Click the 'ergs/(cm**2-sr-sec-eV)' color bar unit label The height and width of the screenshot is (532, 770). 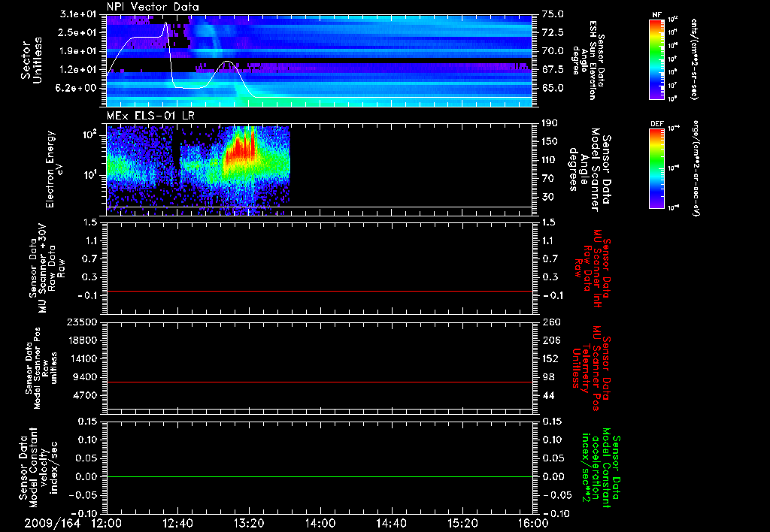click(696, 168)
